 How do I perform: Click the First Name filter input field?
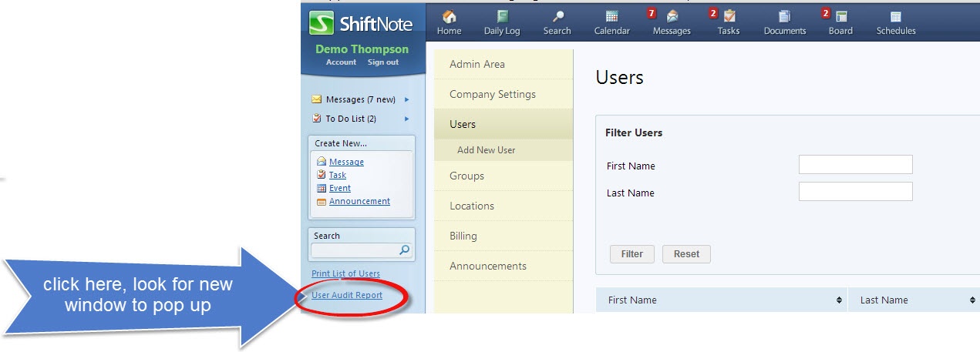(855, 165)
